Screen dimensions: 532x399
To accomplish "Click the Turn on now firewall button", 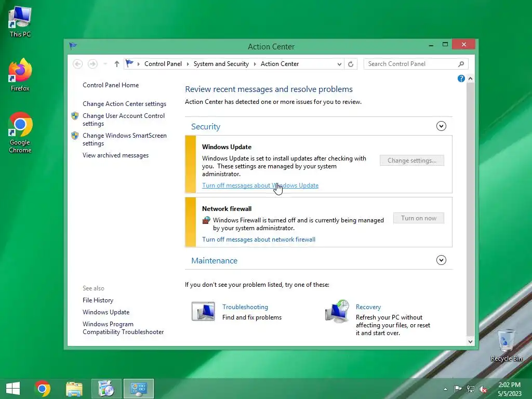I will 419,218.
